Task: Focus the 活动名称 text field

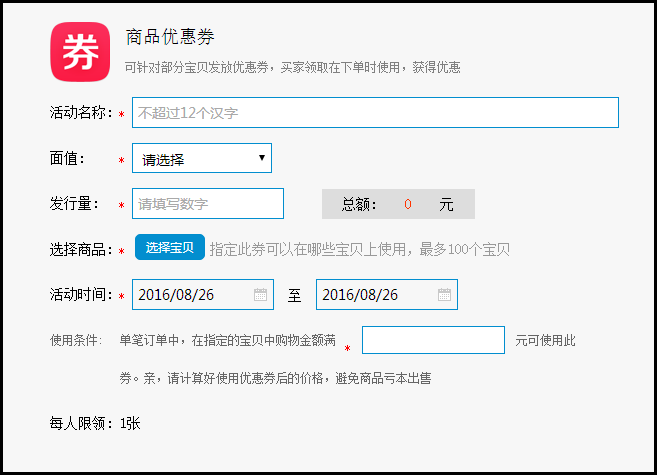Action: click(x=375, y=113)
